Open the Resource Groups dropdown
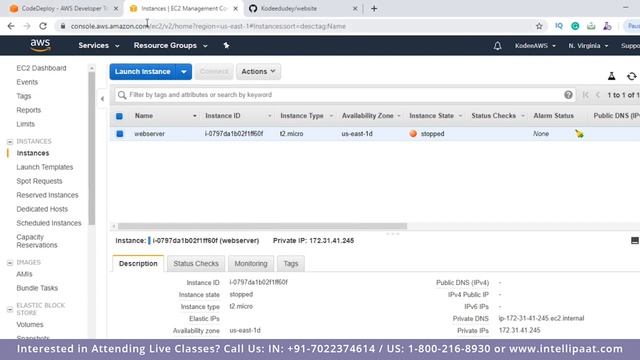Screen dimensions: 640x360 click(171, 45)
